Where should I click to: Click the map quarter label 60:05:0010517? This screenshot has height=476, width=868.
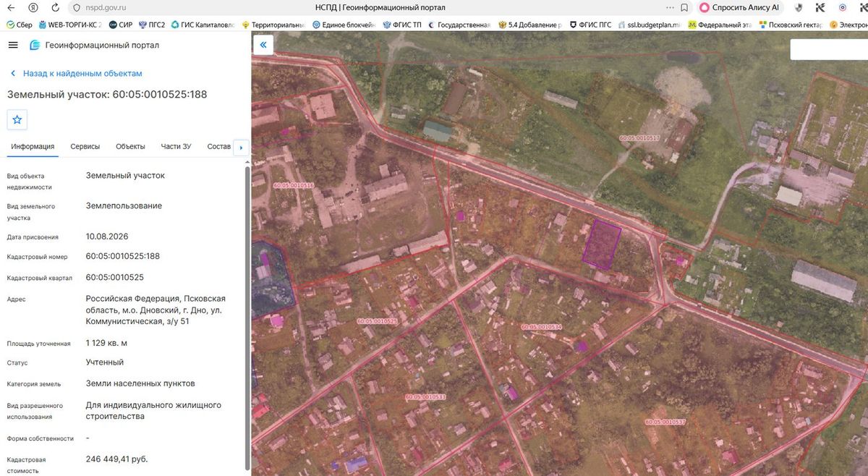coord(640,137)
